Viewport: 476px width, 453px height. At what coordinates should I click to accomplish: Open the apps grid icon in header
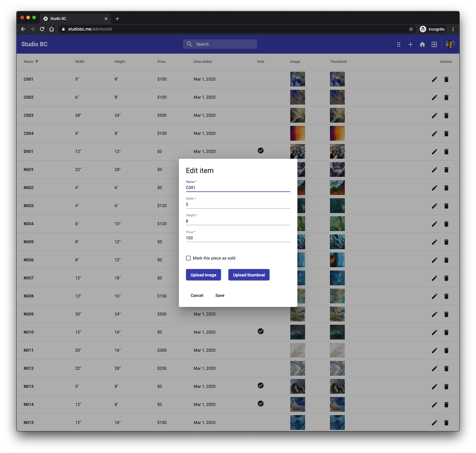[399, 44]
